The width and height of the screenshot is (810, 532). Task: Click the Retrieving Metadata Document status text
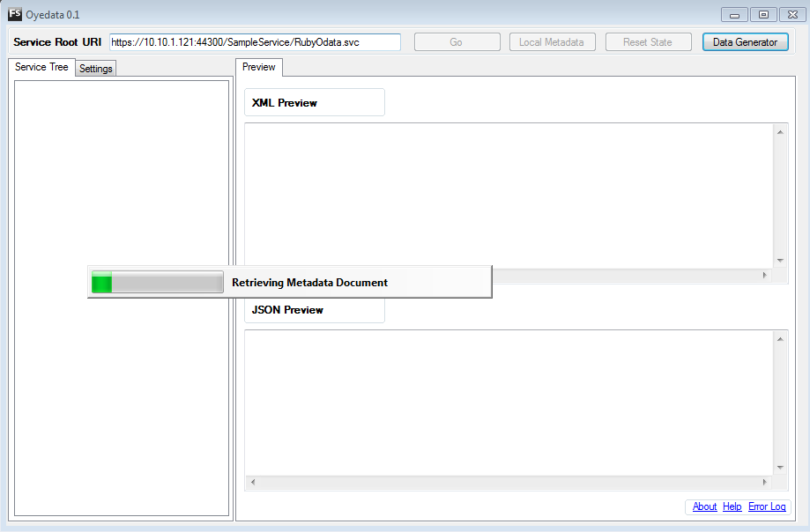pyautogui.click(x=309, y=282)
